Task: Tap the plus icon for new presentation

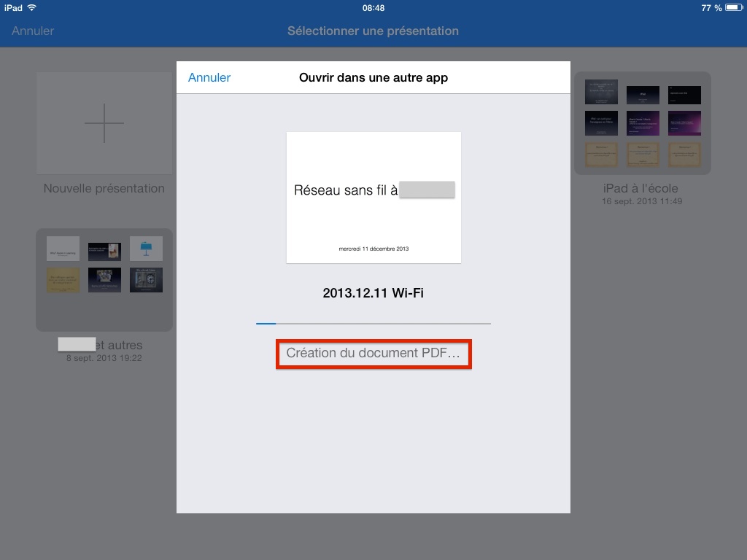Action: (104, 122)
